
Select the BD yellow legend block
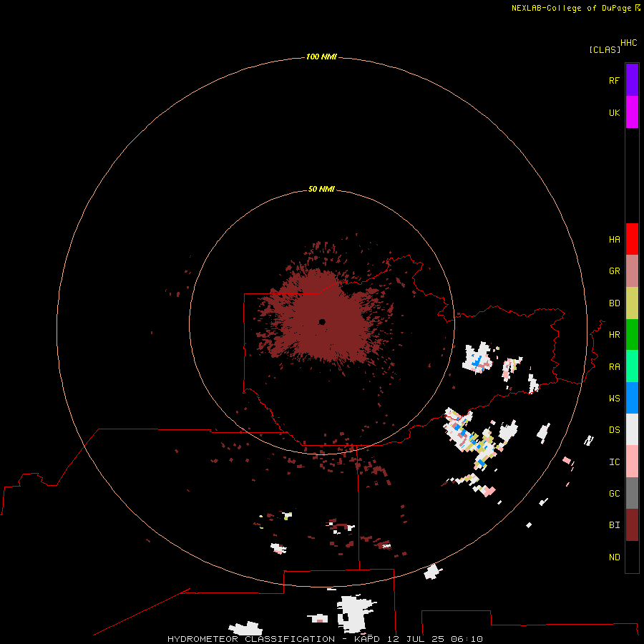tap(632, 303)
